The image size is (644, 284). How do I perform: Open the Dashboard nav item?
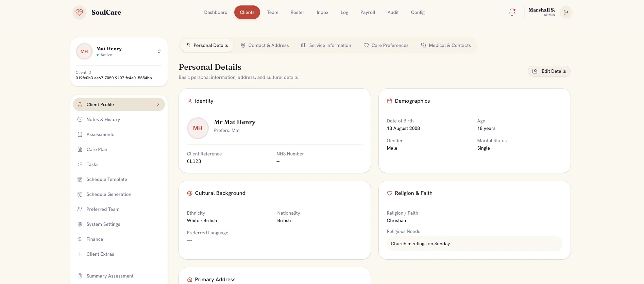pos(216,12)
